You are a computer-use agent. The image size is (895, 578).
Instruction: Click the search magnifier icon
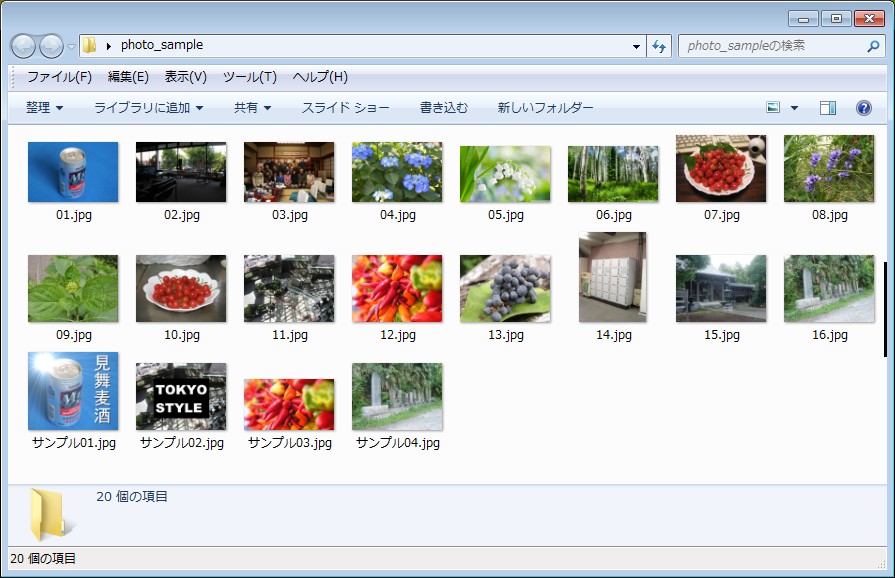873,46
